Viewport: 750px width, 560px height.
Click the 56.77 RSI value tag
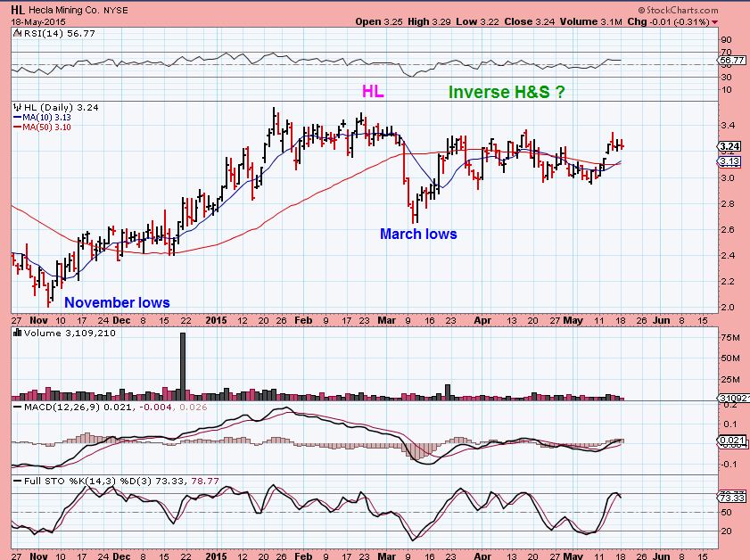coord(729,61)
